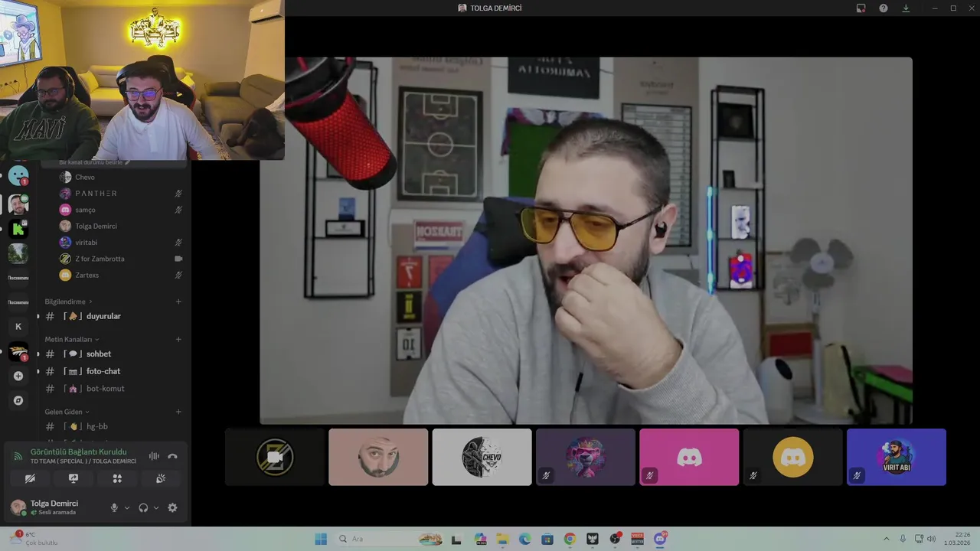Open the Discover servers compass icon
This screenshot has height=551, width=980.
18,400
